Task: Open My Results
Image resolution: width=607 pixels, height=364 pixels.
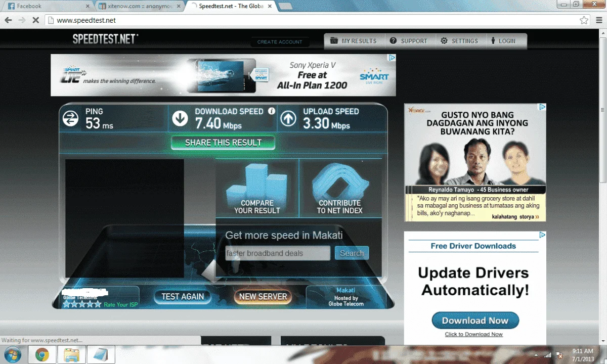Action: point(354,41)
